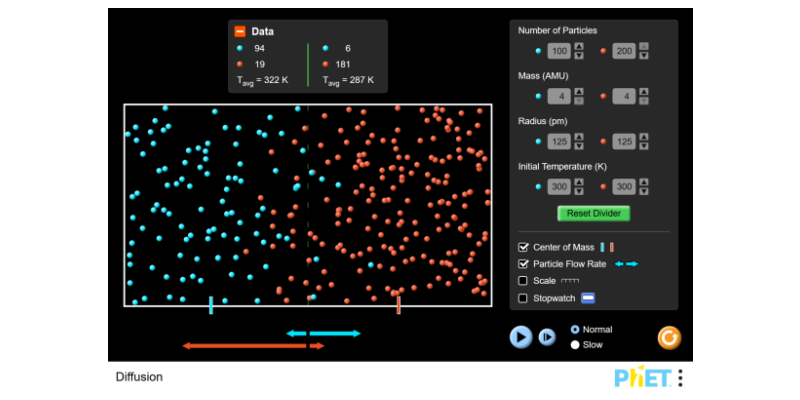The height and width of the screenshot is (400, 800).
Task: Increase the cyan particle count with up arrow
Action: coord(579,47)
